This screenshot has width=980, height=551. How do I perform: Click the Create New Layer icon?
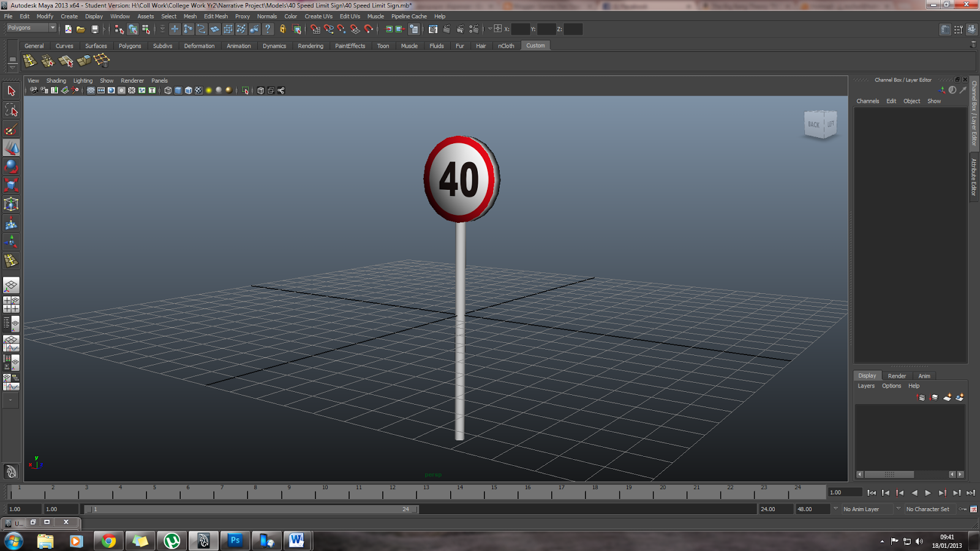click(947, 397)
